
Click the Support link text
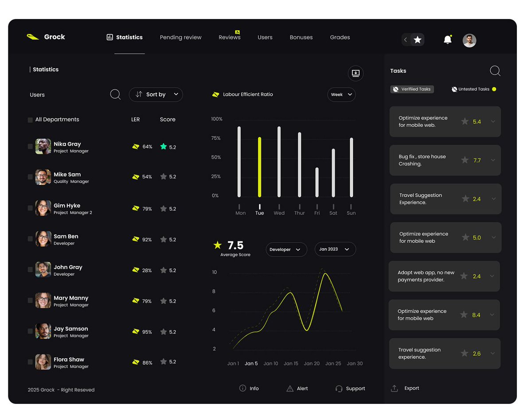pos(356,388)
